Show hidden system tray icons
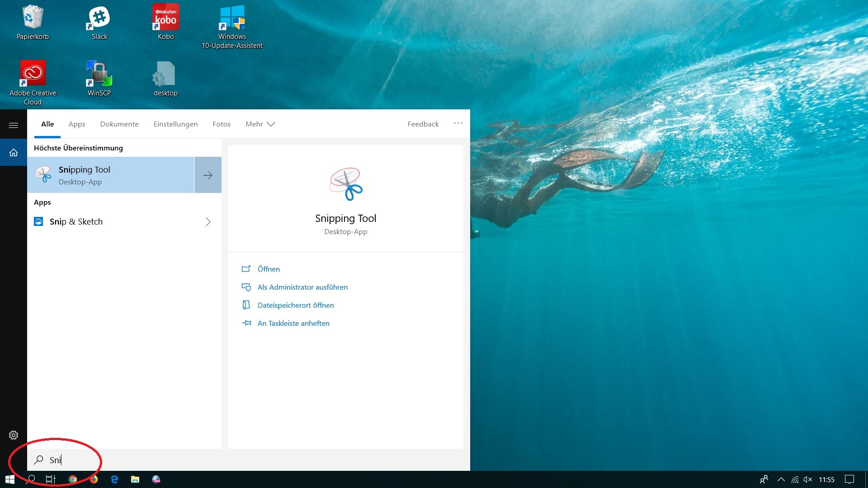Image resolution: width=868 pixels, height=488 pixels. point(781,479)
